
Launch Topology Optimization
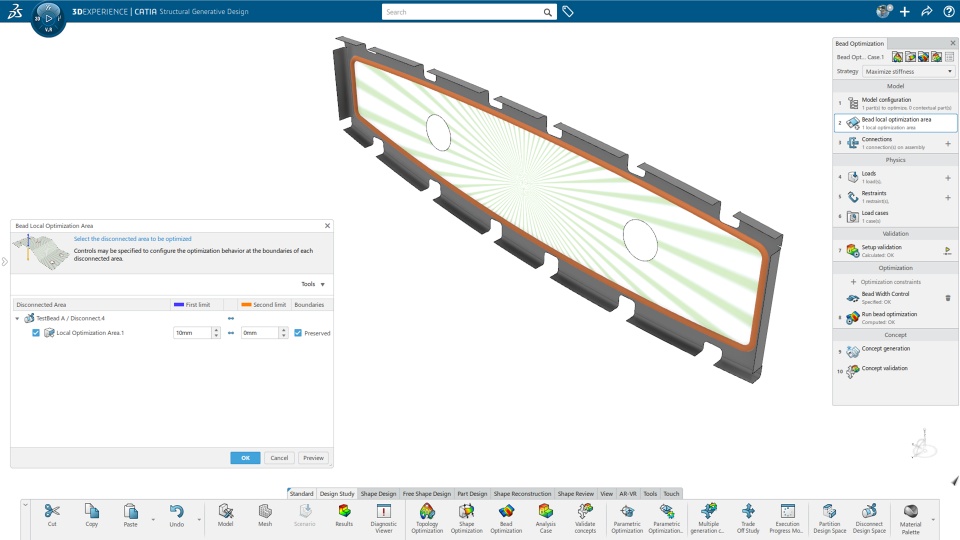427,518
